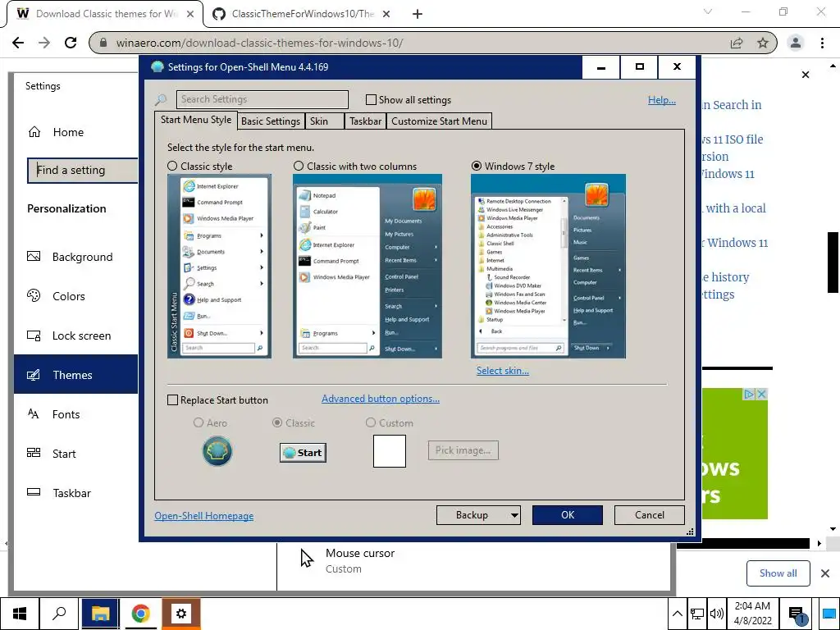
Task: Click the Taskbar icon in Settings sidebar
Action: click(34, 492)
